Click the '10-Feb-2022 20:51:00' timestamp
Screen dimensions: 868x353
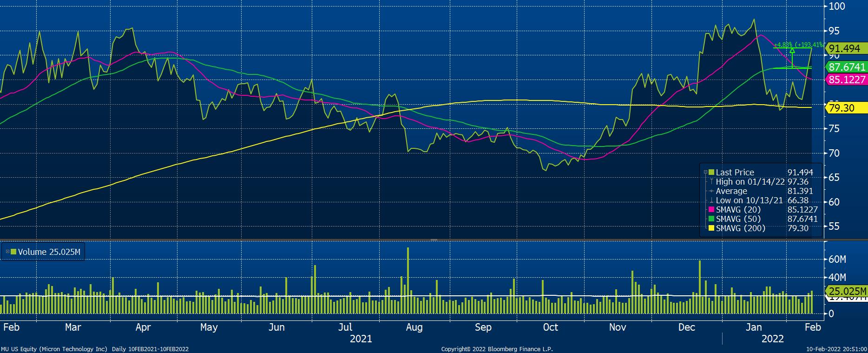pos(836,349)
